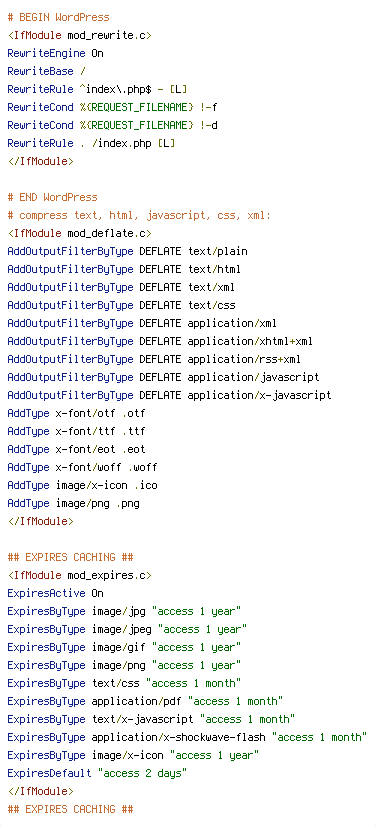376x826 pixels.
Task: Click the ExpiresByType 'application/x-shockwave-flash' line
Action: pos(187,737)
